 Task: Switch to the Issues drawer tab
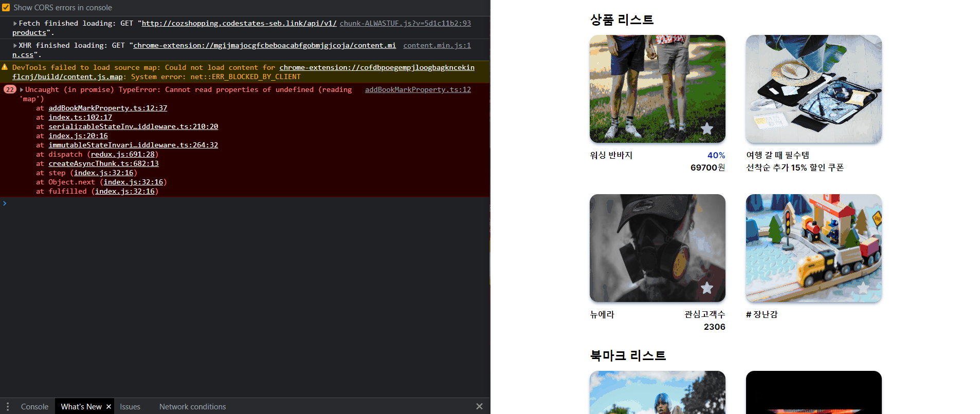tap(130, 406)
